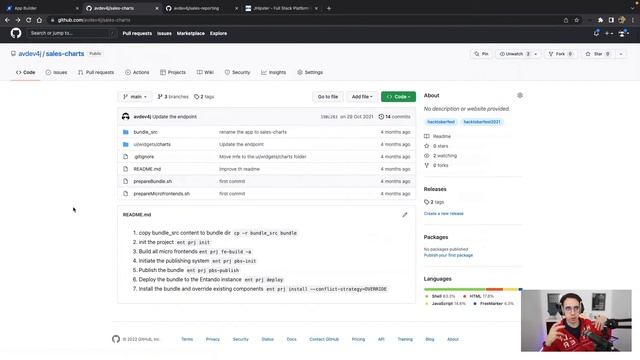The height and width of the screenshot is (360, 640).
Task: View the 3 branches link
Action: click(x=173, y=97)
